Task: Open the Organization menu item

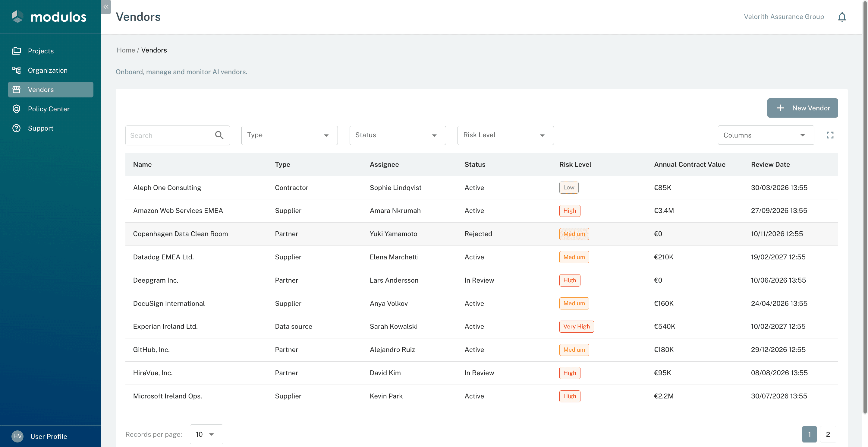Action: click(x=51, y=70)
